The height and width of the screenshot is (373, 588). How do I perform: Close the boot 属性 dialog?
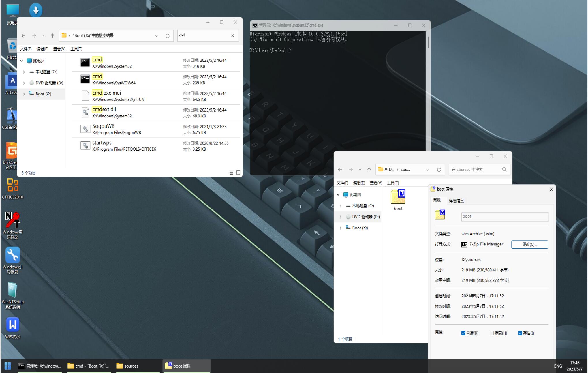pos(551,189)
